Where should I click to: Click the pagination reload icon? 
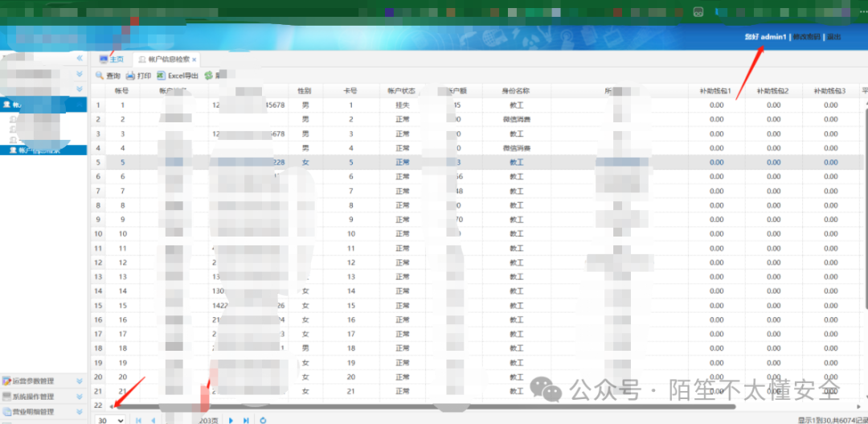pyautogui.click(x=264, y=421)
